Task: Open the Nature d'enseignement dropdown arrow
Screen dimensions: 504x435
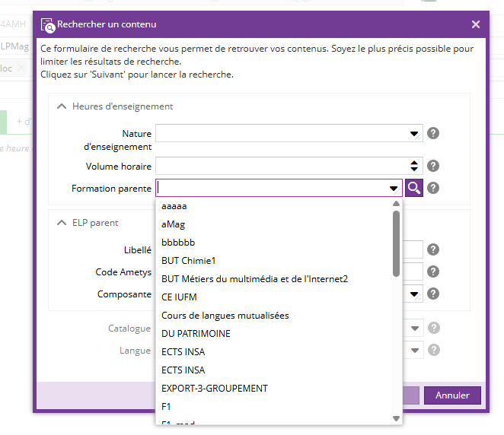Action: [x=414, y=134]
